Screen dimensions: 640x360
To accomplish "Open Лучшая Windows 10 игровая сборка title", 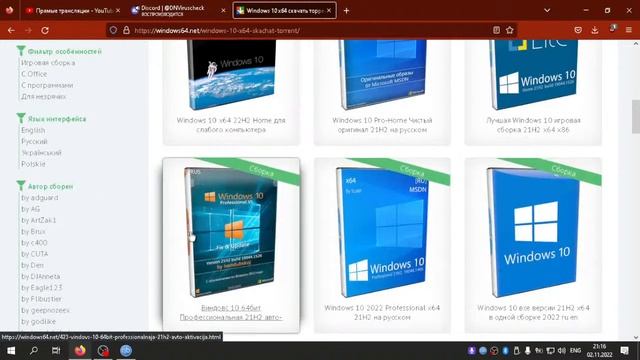I will click(x=533, y=125).
